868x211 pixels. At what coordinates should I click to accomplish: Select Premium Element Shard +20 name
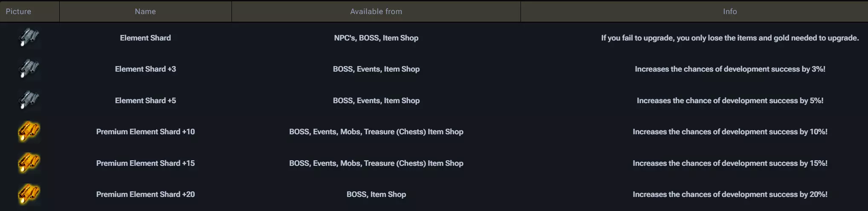tap(145, 194)
